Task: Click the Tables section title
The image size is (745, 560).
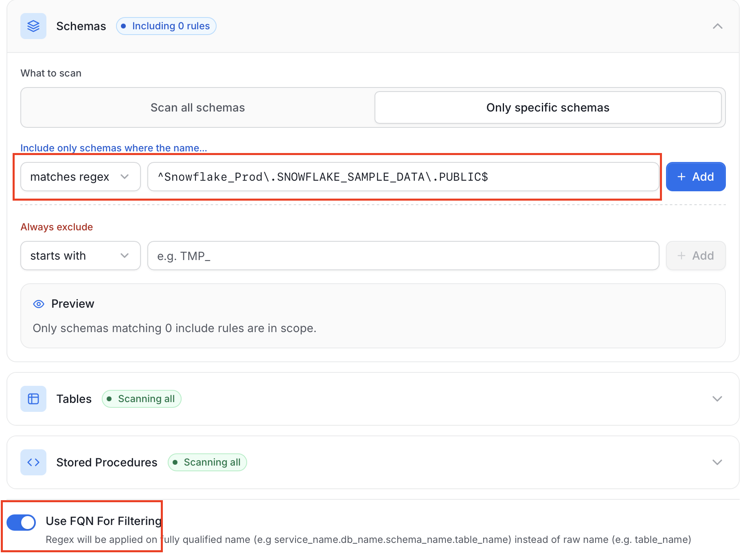Action: (x=74, y=399)
